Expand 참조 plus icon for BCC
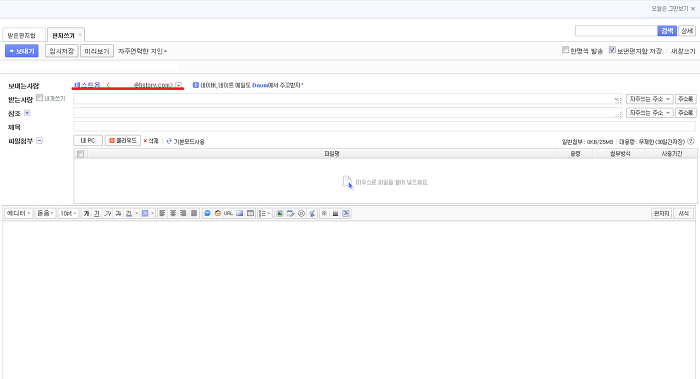700x379 pixels. (27, 113)
